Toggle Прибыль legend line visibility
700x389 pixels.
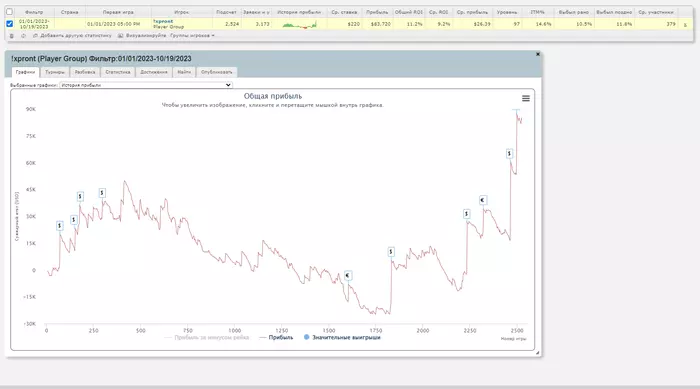tap(276, 338)
